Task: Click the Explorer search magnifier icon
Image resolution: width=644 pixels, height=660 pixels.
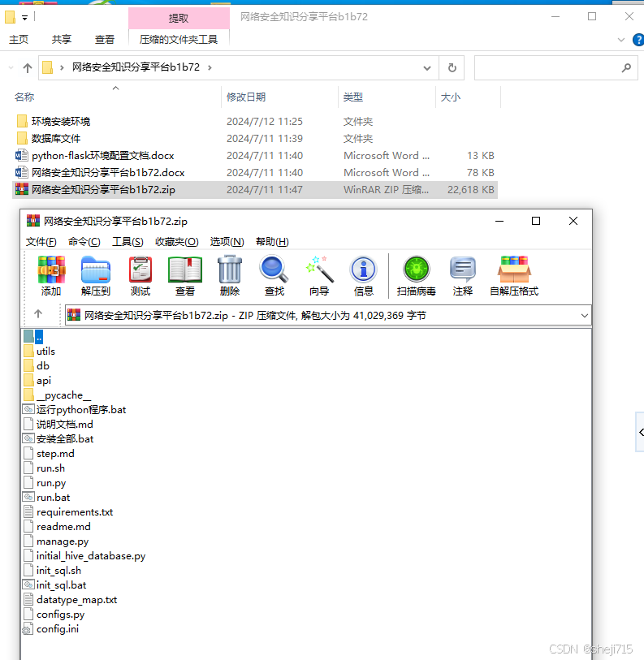Action: [x=626, y=67]
